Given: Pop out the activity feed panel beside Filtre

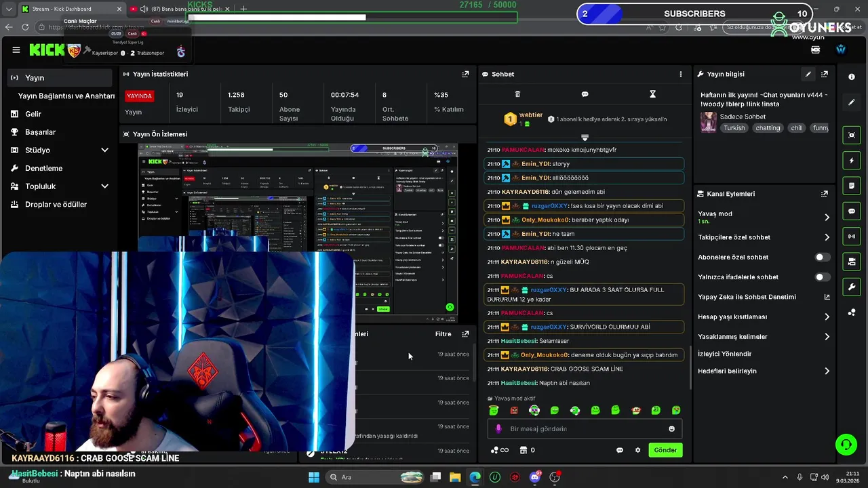Looking at the screenshot, I should coord(465,334).
